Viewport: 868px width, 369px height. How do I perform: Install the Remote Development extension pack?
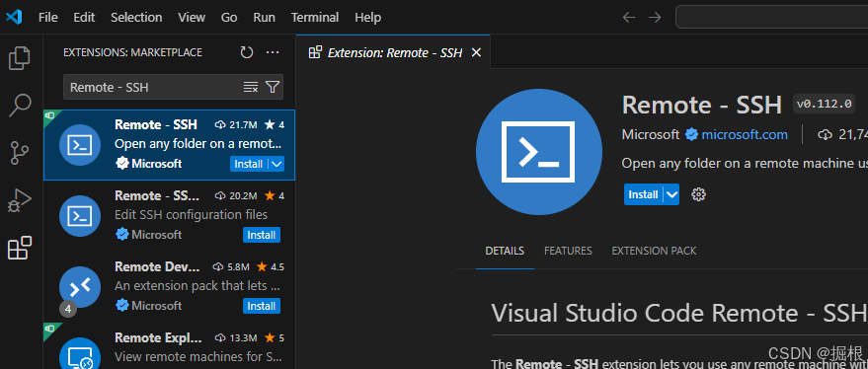pos(262,306)
